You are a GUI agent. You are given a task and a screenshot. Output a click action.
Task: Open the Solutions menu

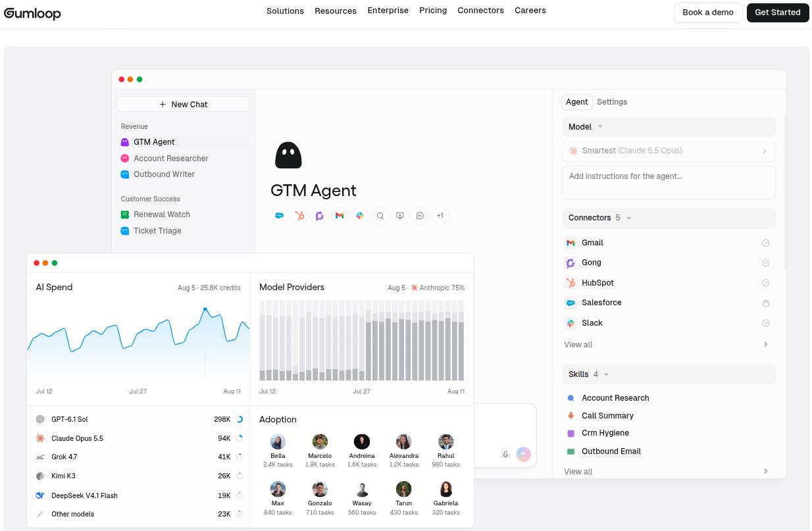(285, 11)
